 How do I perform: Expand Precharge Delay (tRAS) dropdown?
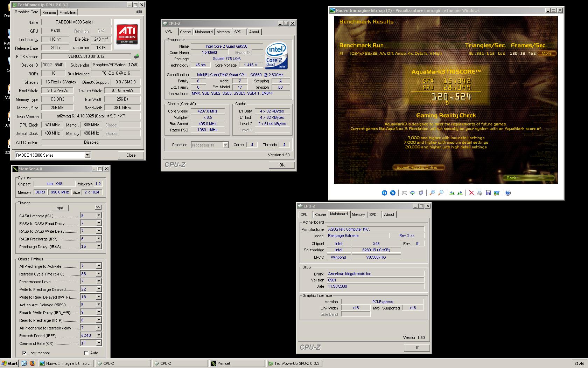pos(99,246)
